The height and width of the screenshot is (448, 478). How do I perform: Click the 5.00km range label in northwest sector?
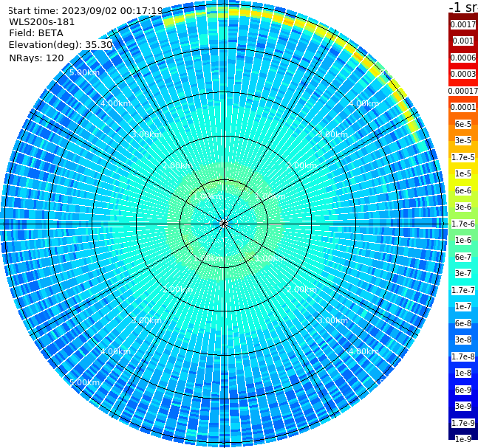point(84,72)
